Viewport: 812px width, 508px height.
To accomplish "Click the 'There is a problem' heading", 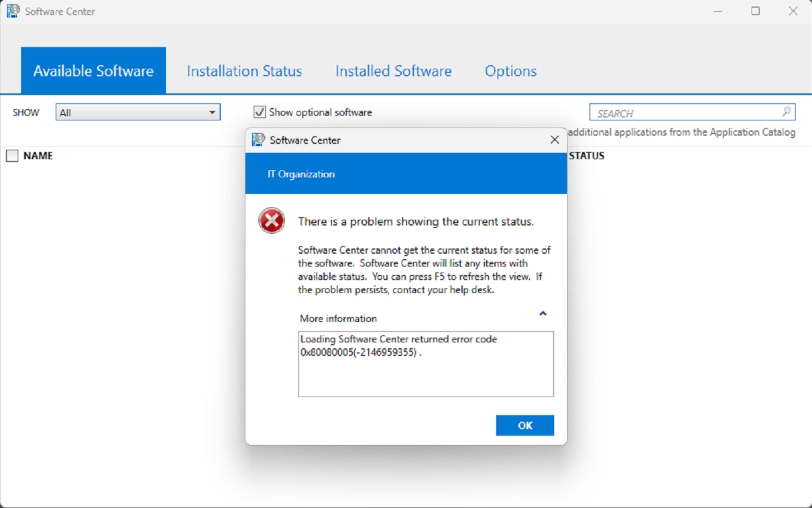I will pyautogui.click(x=416, y=221).
